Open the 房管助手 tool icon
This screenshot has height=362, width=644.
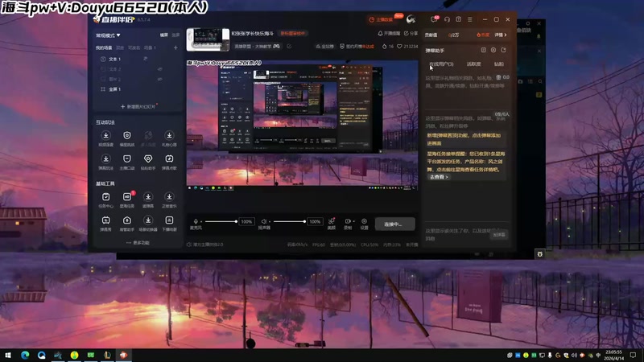click(x=127, y=220)
